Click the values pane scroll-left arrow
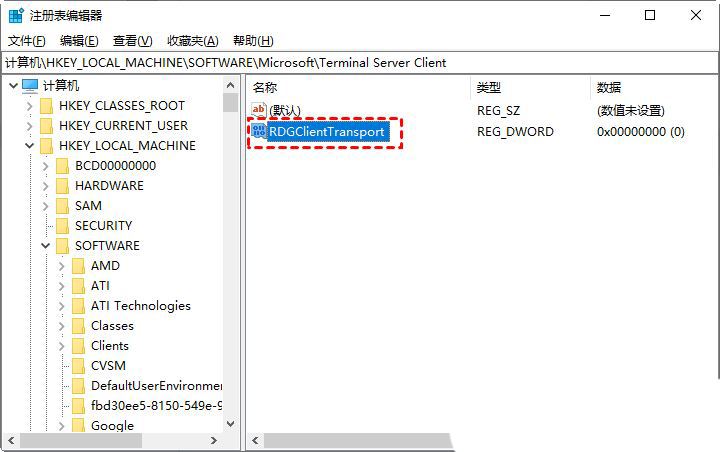Screen dimensions: 720x452 pyautogui.click(x=255, y=441)
